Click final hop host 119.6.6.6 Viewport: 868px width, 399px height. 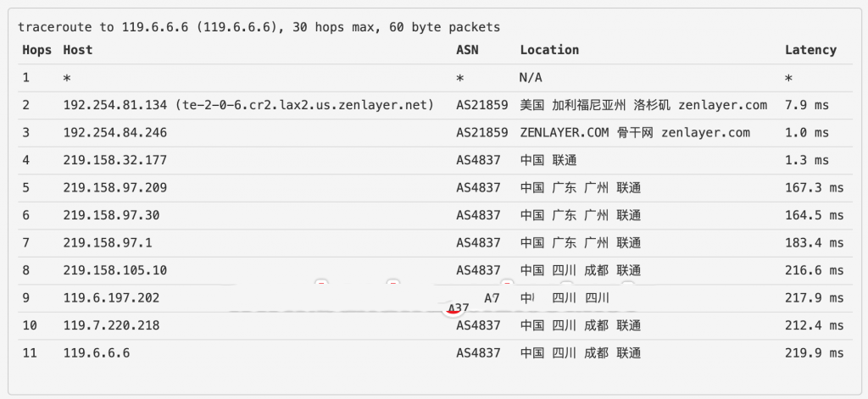[97, 353]
